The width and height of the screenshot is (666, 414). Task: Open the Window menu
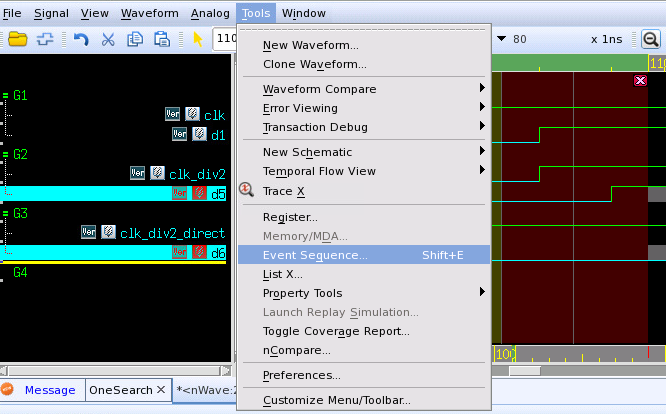(304, 13)
